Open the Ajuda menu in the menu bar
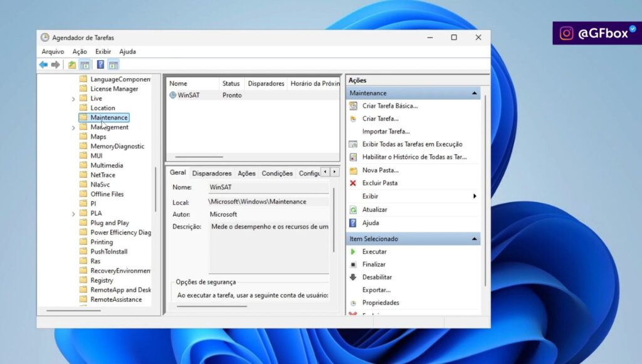The width and height of the screenshot is (642, 364). [x=128, y=51]
